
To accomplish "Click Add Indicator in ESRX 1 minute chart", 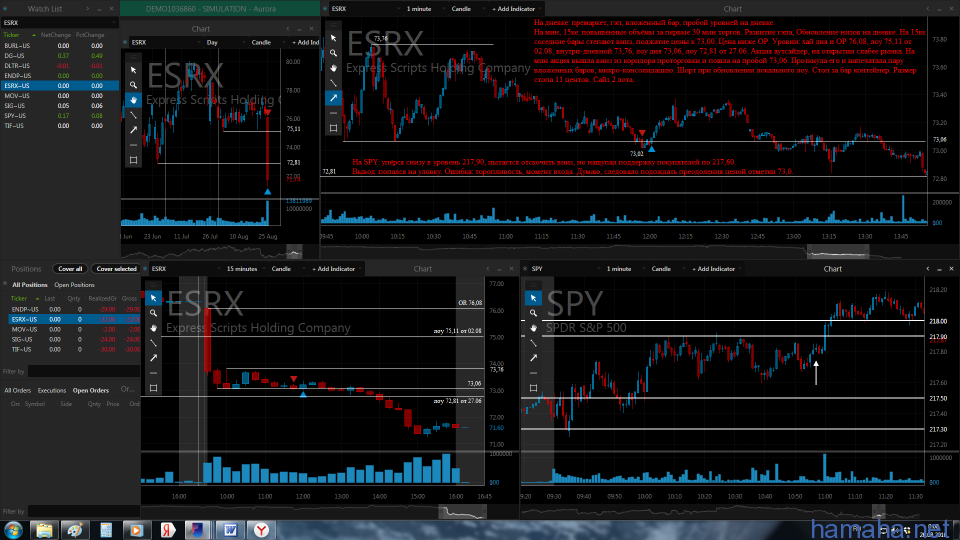I will pyautogui.click(x=514, y=9).
